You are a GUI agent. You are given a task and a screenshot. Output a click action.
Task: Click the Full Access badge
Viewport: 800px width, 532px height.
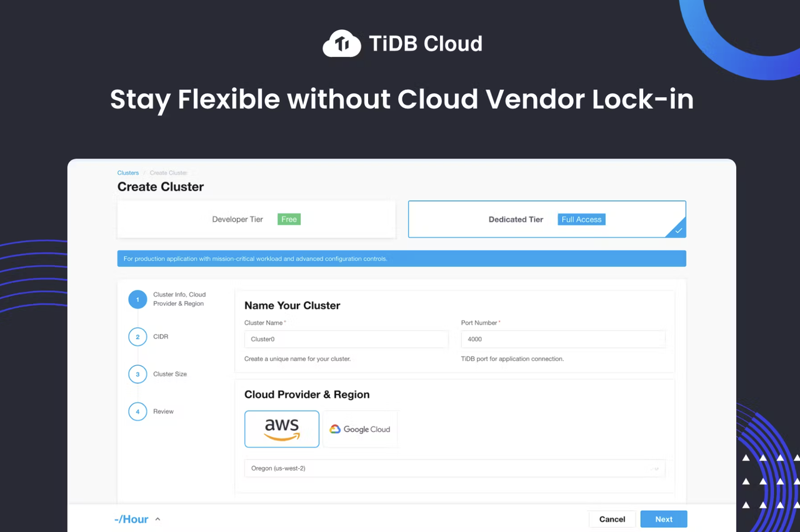tap(581, 219)
